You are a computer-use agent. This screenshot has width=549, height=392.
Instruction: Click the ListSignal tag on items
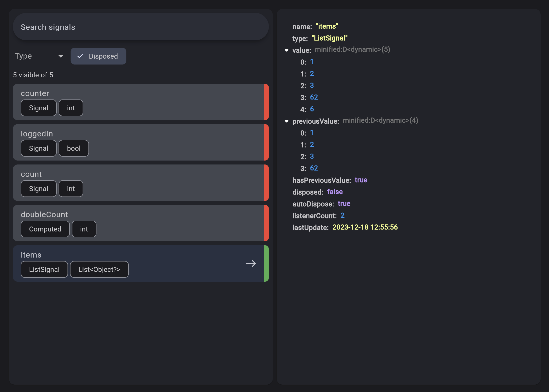44,269
